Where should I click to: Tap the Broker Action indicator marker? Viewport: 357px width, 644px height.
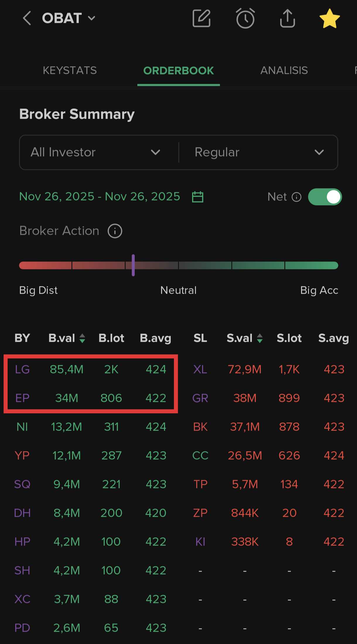133,265
